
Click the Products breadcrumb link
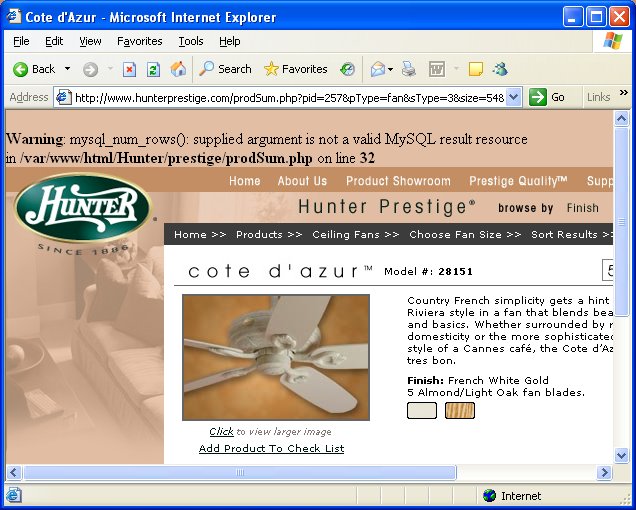point(259,235)
